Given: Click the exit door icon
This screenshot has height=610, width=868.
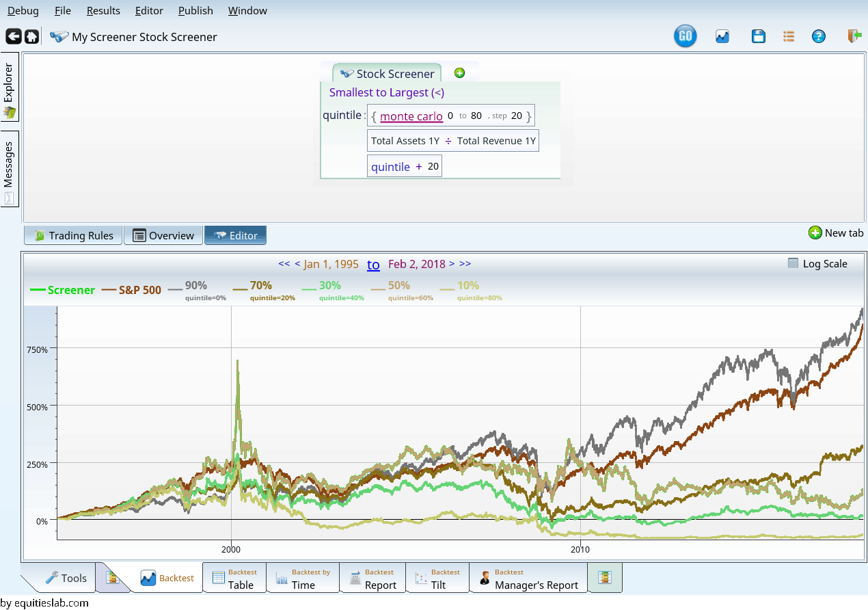Looking at the screenshot, I should coord(854,37).
